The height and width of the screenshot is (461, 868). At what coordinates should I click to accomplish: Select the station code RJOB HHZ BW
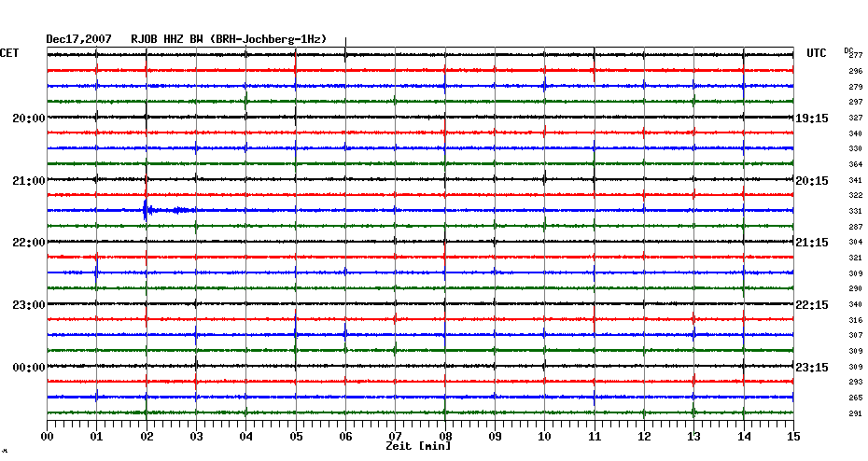167,39
